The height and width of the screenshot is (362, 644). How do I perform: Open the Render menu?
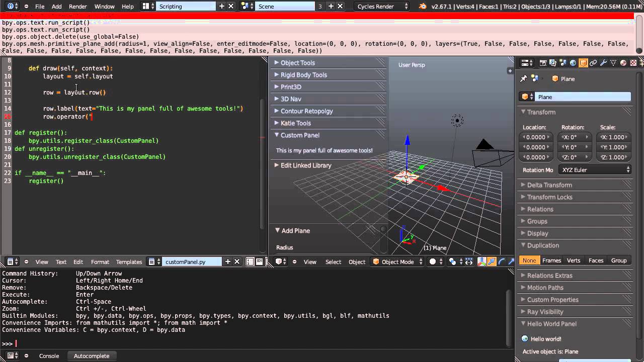78,7
